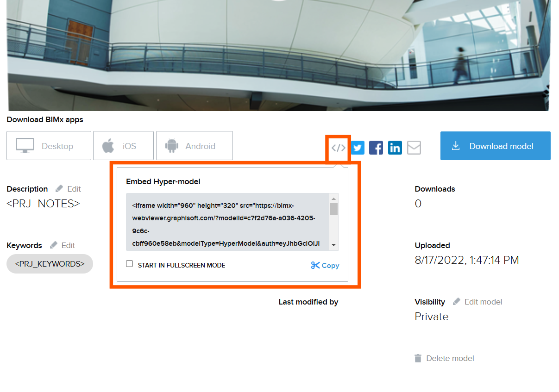559x392 pixels.
Task: Click the Downloads count 0
Action: [x=418, y=204]
